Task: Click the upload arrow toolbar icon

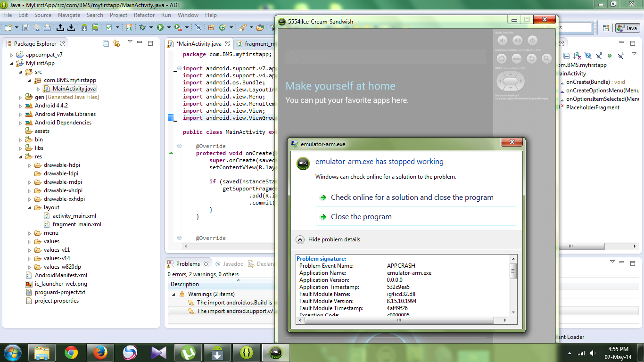Action: pyautogui.click(x=60, y=27)
